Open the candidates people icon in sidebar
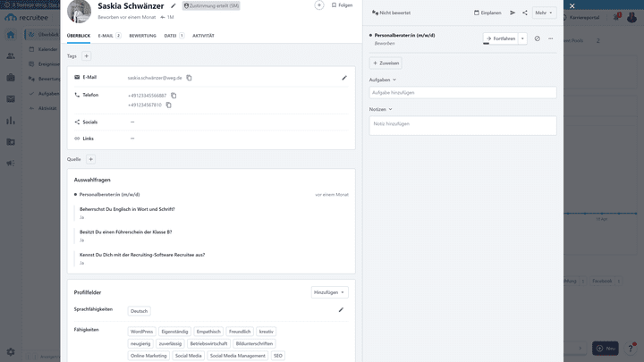The width and height of the screenshot is (644, 362). [x=11, y=55]
